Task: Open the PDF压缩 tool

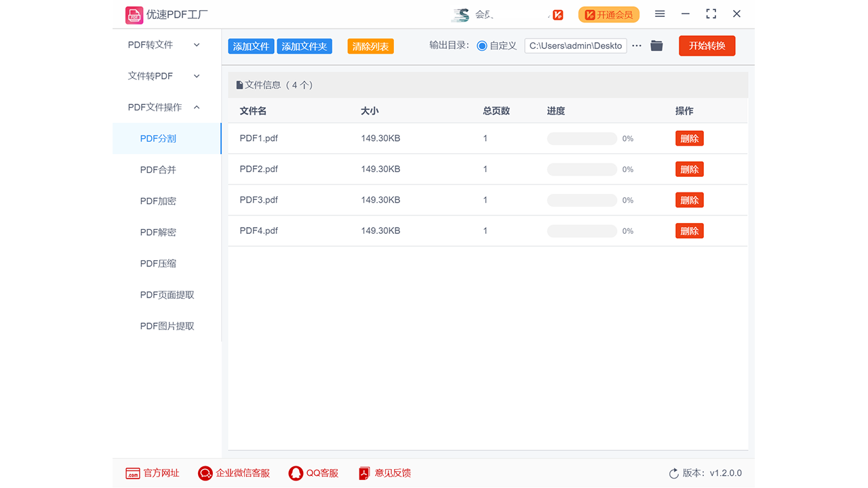Action: pyautogui.click(x=157, y=263)
